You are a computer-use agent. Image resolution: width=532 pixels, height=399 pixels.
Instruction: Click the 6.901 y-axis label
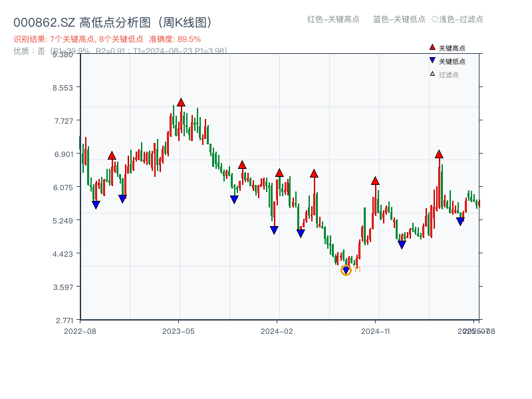point(64,154)
